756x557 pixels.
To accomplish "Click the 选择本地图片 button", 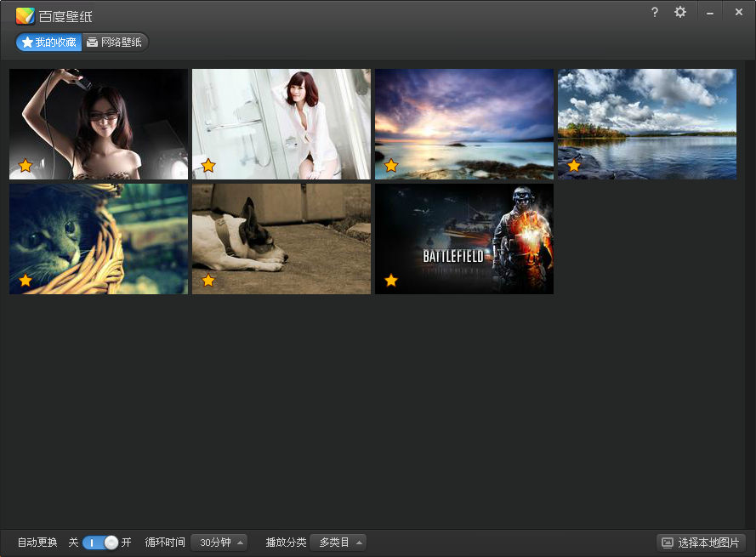I will point(701,543).
